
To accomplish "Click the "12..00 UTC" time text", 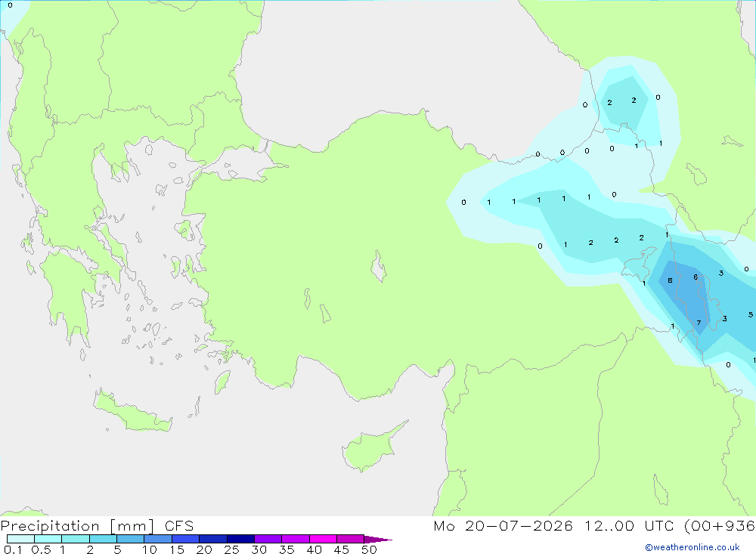I will click(x=629, y=525).
